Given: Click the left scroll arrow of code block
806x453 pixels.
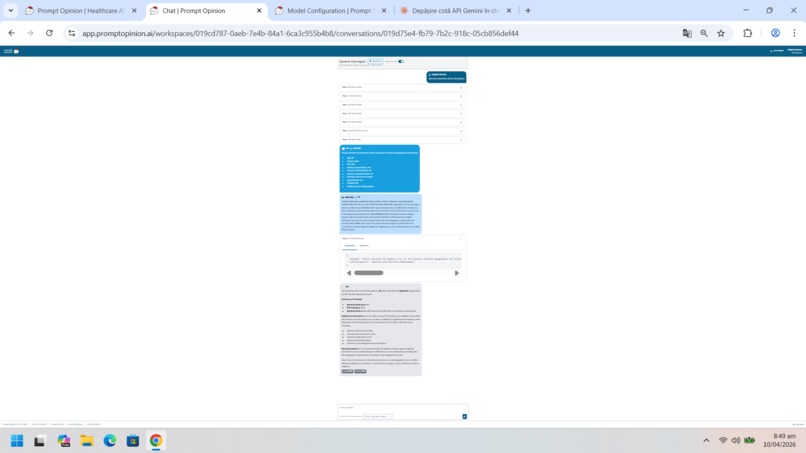Looking at the screenshot, I should click(x=349, y=273).
